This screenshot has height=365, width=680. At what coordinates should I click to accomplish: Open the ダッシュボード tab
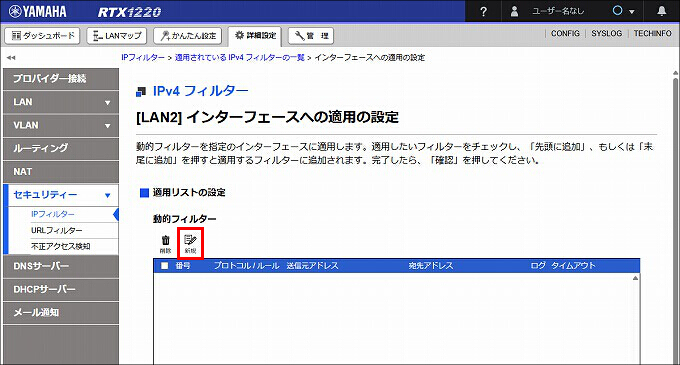pos(42,36)
